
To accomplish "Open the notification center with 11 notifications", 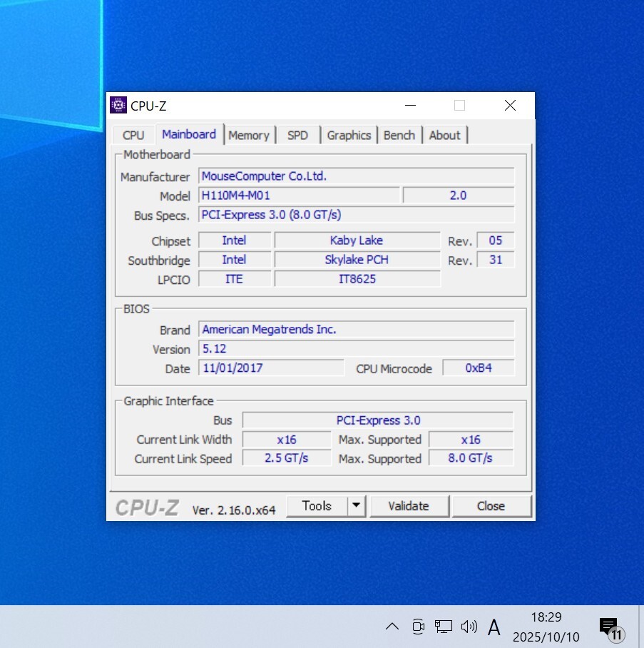I will 610,628.
